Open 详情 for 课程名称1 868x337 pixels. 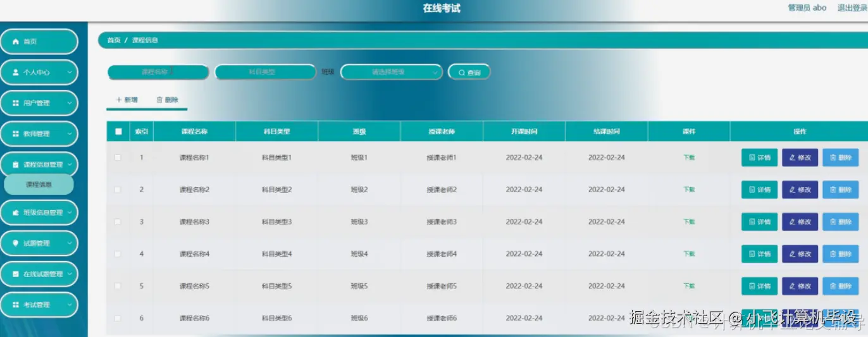759,157
